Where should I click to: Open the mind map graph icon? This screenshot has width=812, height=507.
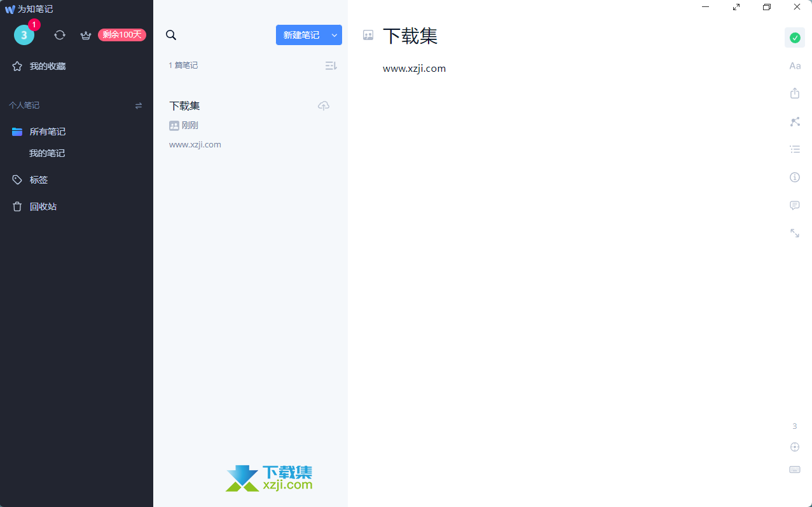pos(795,121)
